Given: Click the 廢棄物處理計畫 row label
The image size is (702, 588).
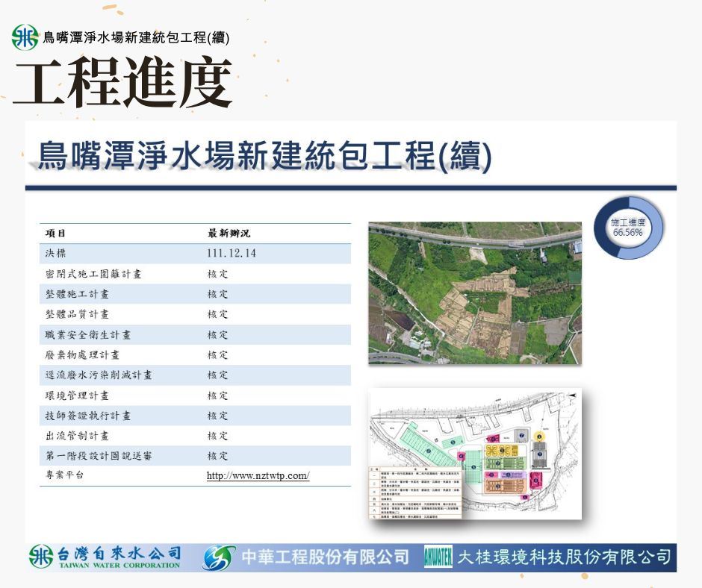Looking at the screenshot, I should pos(82,355).
